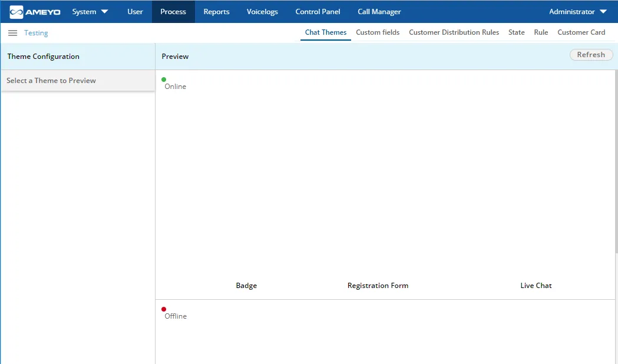Screen dimensions: 618x364
Task: Switch to the Rule tab
Action: 541,32
